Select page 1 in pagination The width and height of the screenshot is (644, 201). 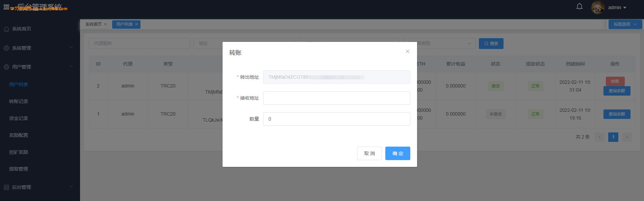pos(613,137)
